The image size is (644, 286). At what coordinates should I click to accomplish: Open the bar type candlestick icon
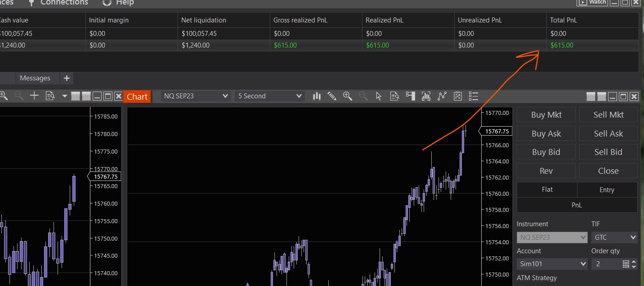[317, 96]
